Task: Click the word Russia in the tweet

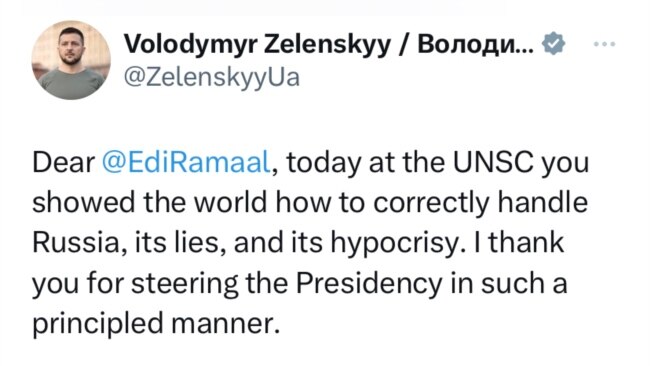Action: tap(75, 243)
